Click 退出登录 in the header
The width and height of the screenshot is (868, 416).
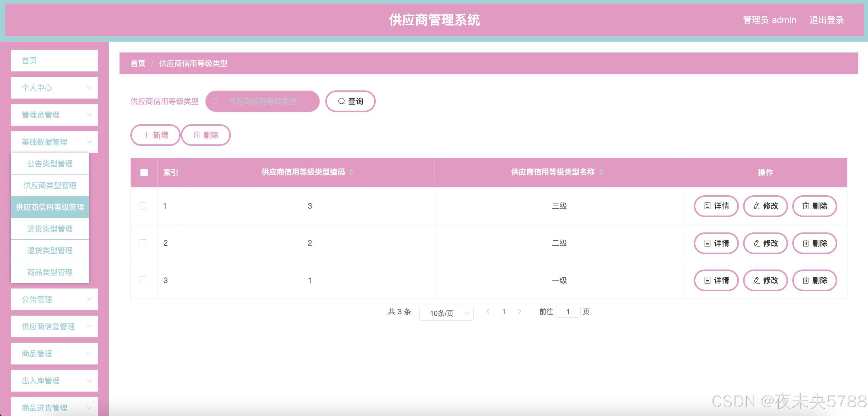826,20
